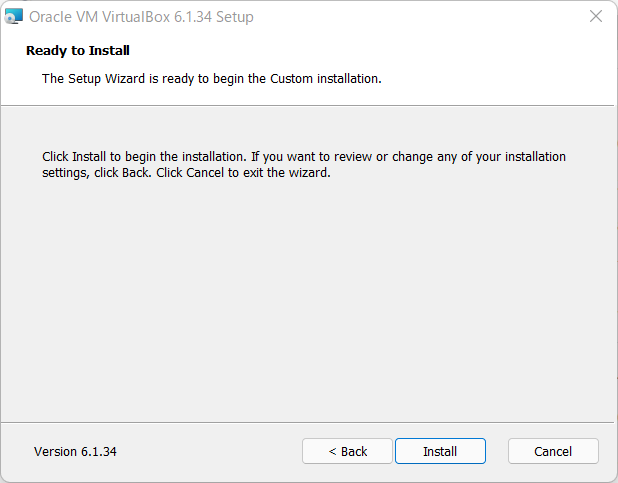Click the Setup Wizard ready-to-begin subtitle text

point(212,78)
